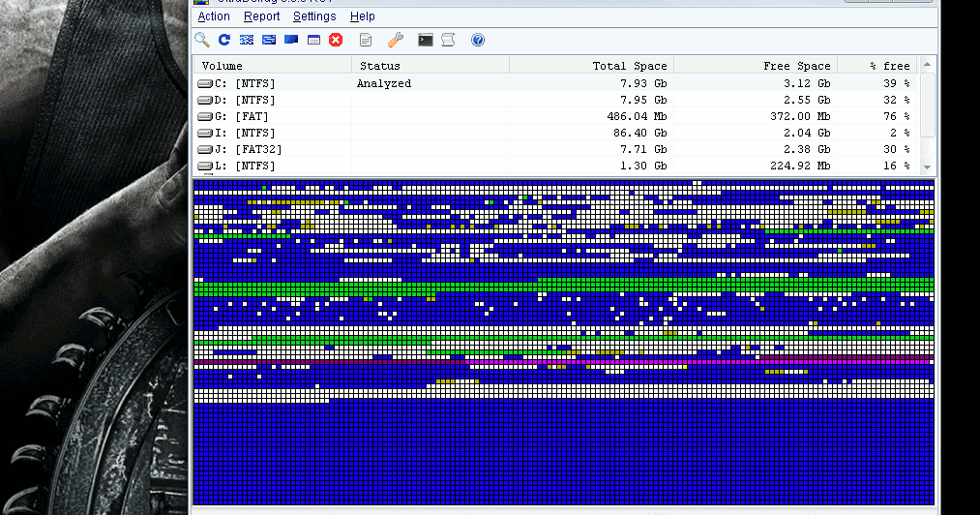This screenshot has height=515, width=980.
Task: Click the drive icon of volume D:
Action: point(205,100)
